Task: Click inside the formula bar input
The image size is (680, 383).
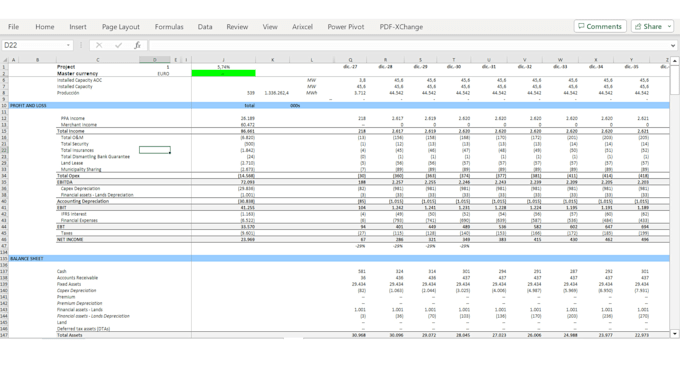Action: (409, 45)
